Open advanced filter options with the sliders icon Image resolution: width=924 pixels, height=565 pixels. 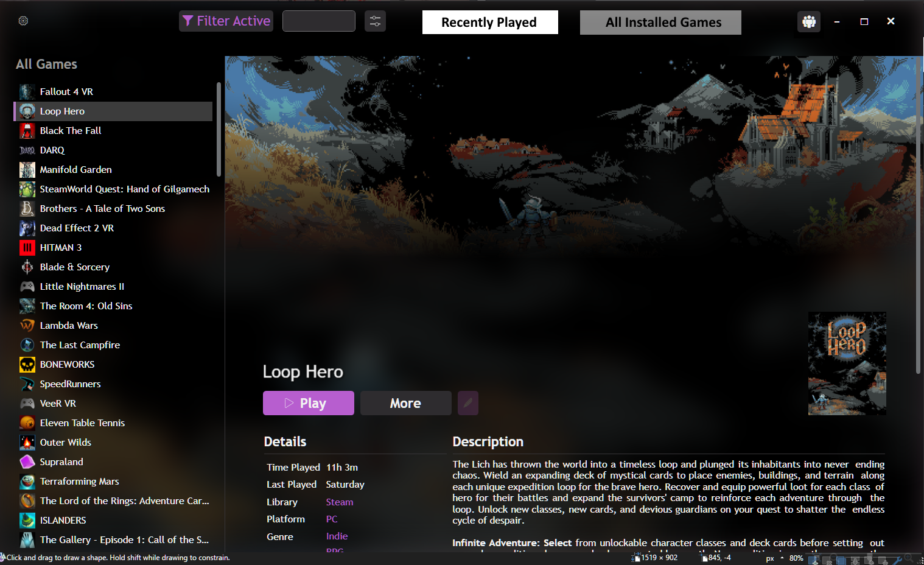(x=375, y=20)
